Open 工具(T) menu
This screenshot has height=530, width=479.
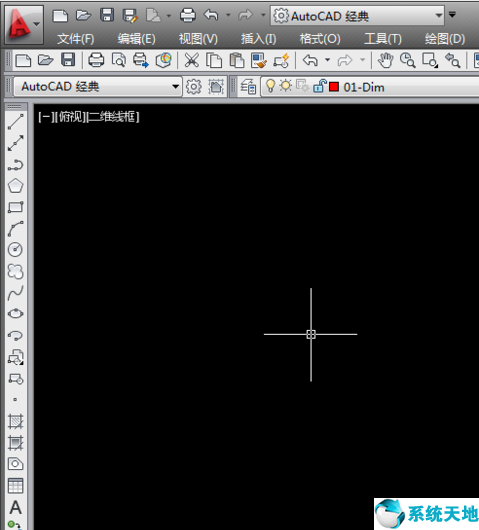point(383,39)
